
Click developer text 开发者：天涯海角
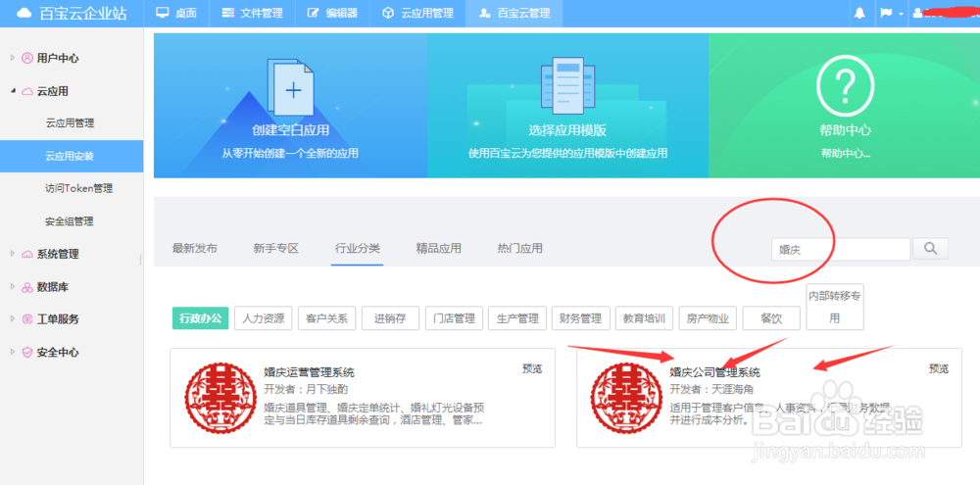tap(711, 389)
